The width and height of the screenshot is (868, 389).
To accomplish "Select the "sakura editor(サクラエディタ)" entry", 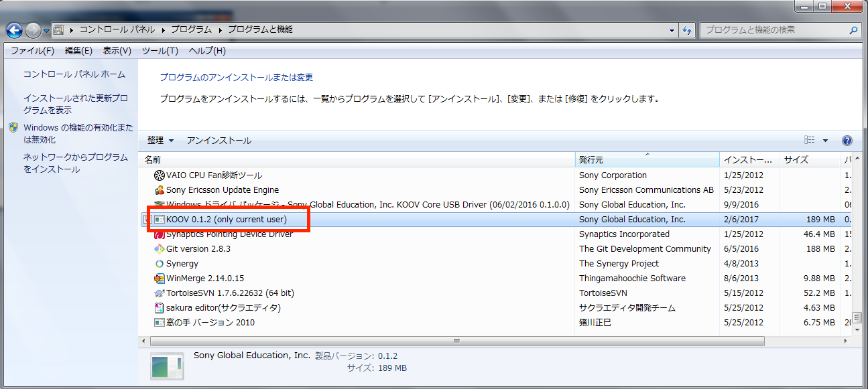I will [223, 308].
